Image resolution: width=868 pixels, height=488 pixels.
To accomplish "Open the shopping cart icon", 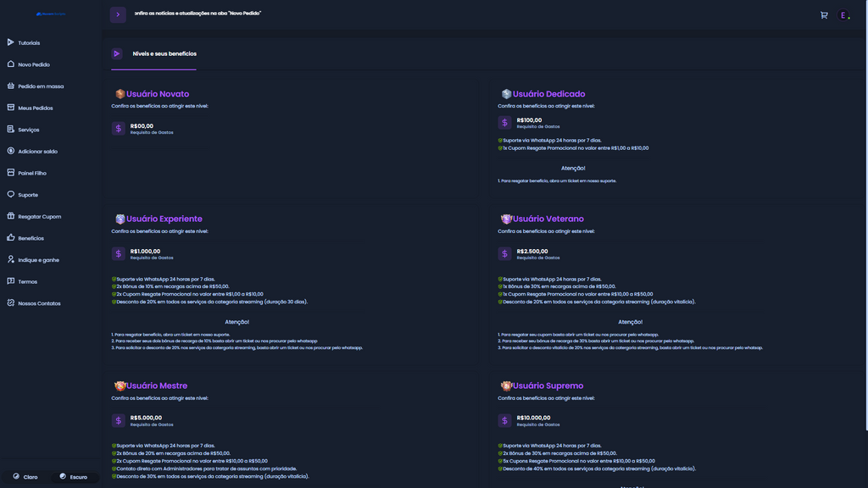I will 824,15.
